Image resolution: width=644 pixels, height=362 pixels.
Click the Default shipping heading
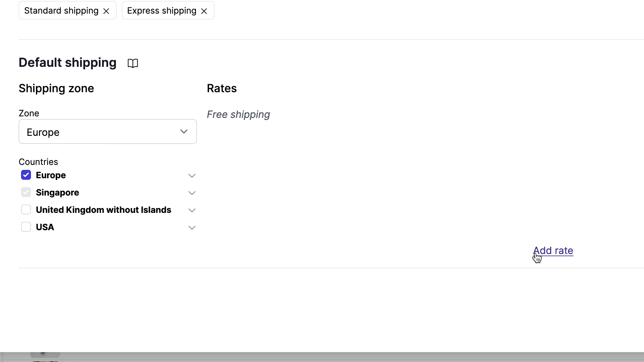[x=67, y=62]
